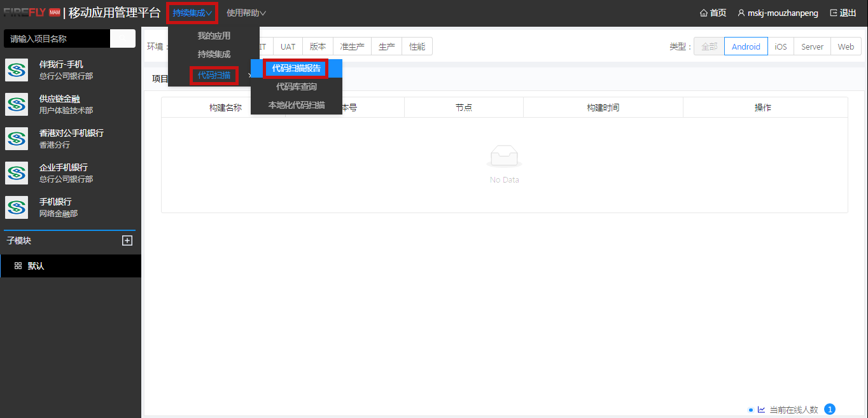868x418 pixels.
Task: Select the Android type filter
Action: [746, 46]
